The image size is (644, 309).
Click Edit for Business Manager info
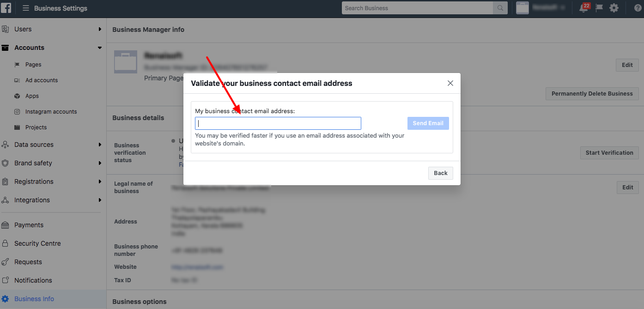tap(627, 65)
